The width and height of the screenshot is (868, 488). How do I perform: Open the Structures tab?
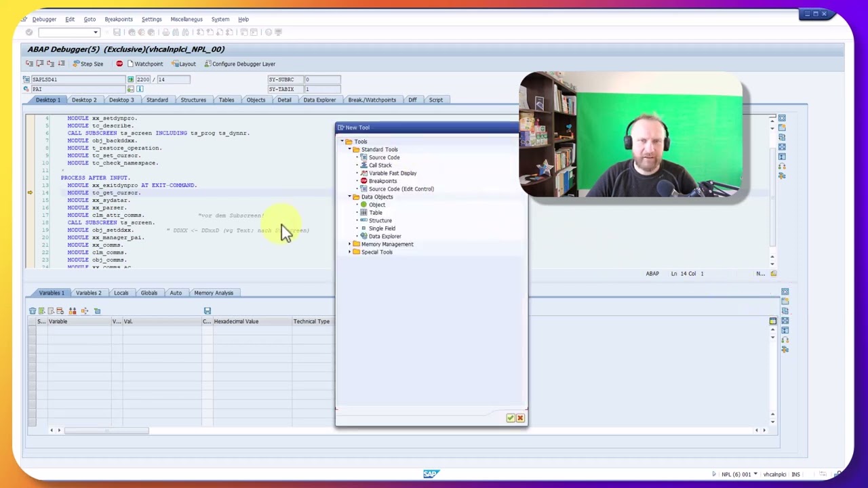tap(193, 100)
